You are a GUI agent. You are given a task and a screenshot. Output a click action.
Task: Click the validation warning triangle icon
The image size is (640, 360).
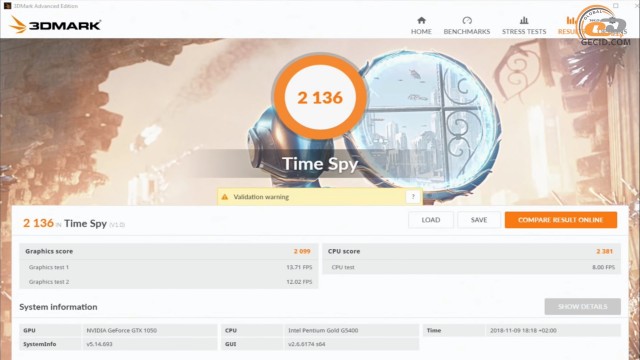coord(224,197)
